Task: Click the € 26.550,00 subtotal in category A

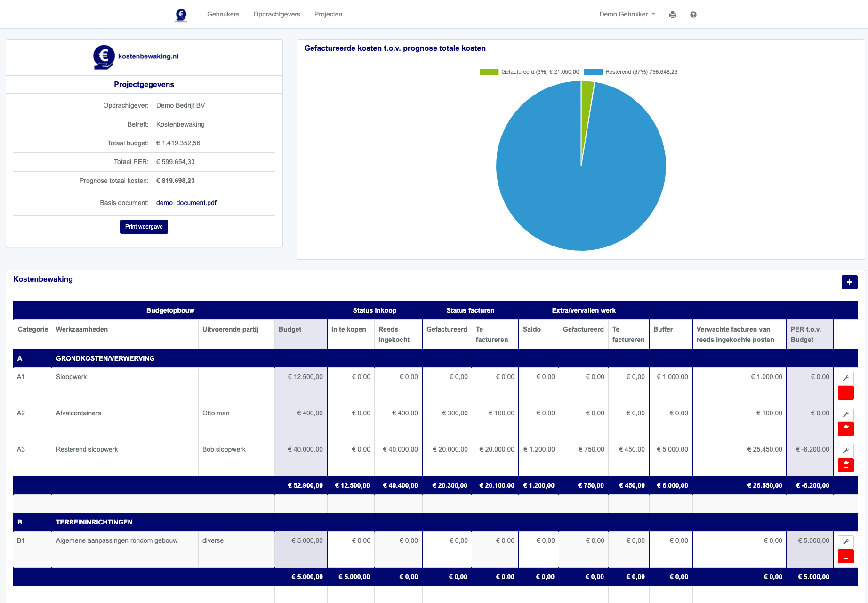Action: pos(765,485)
